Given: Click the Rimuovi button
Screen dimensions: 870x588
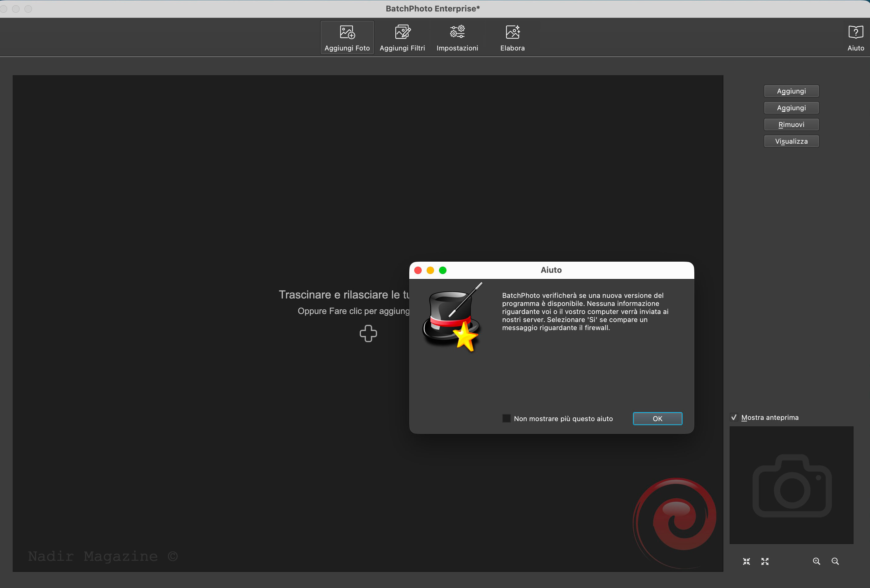Looking at the screenshot, I should point(791,124).
